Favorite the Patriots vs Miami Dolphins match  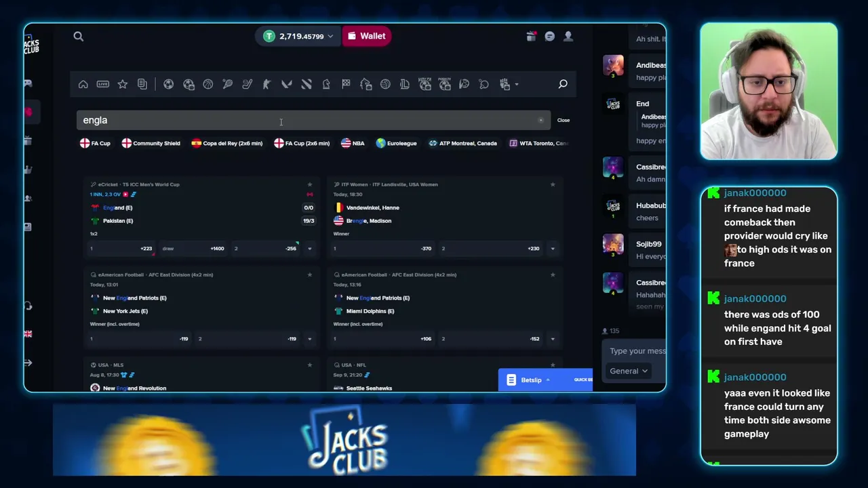tap(553, 274)
